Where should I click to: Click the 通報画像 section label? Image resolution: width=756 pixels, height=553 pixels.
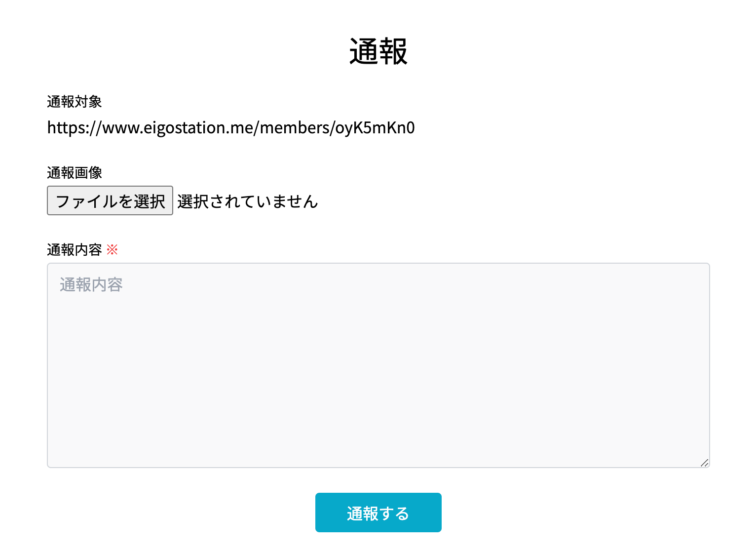click(76, 173)
